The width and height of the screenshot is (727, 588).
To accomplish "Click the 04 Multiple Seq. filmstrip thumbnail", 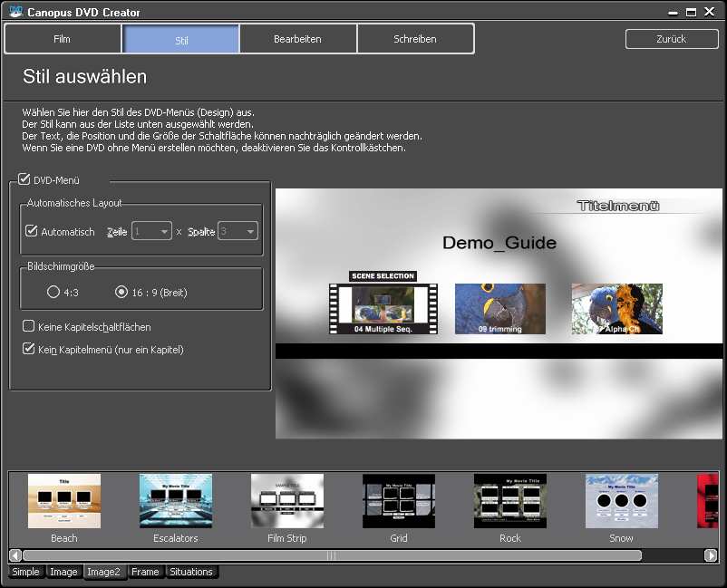I will point(383,308).
